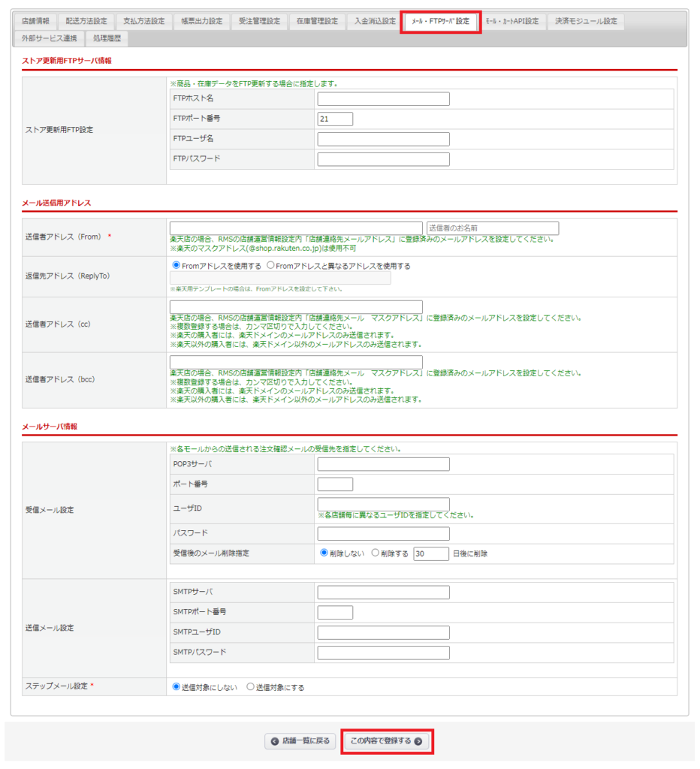The height and width of the screenshot is (769, 700).
Task: Select 送信対象にしない for step mail
Action: pos(177,686)
